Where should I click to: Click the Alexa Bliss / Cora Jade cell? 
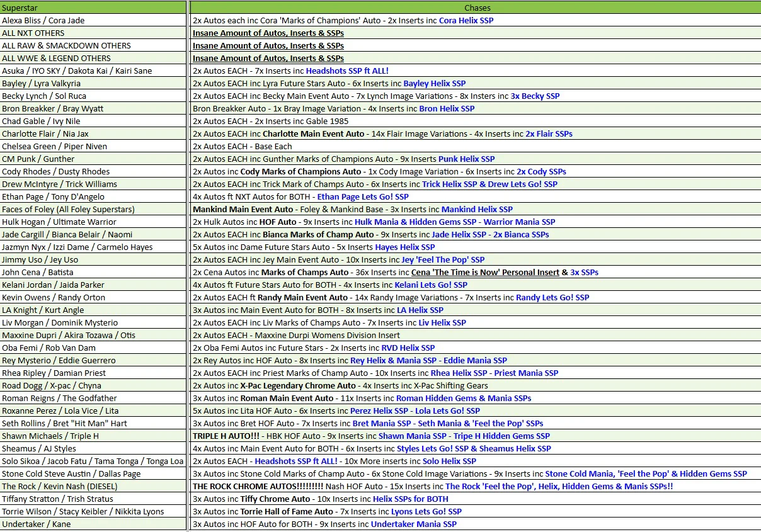click(93, 20)
